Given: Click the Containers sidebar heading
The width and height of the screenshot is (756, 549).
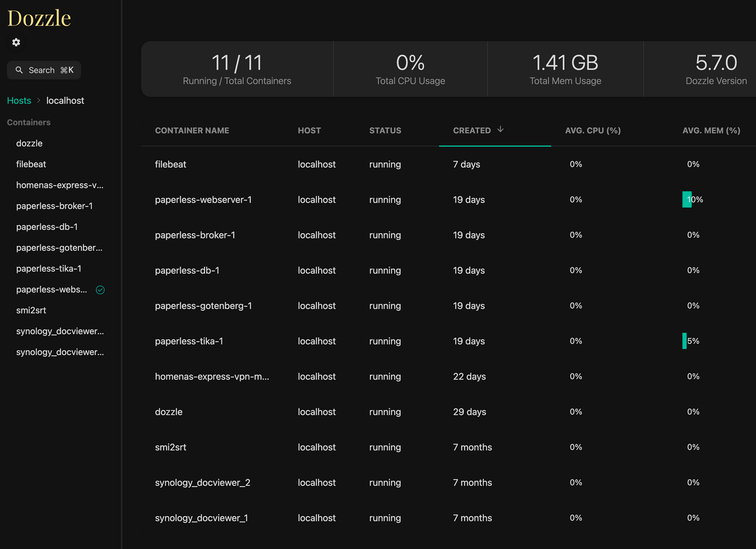Looking at the screenshot, I should [x=28, y=122].
